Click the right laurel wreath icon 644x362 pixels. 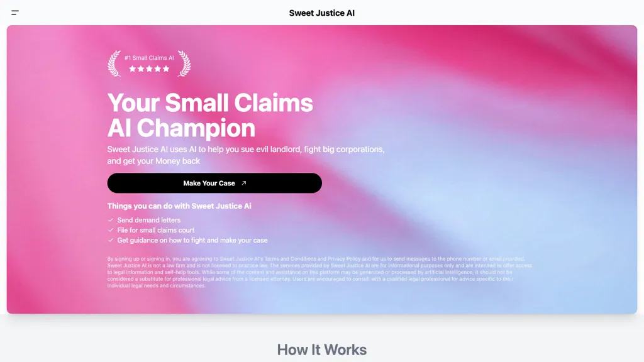tap(184, 63)
